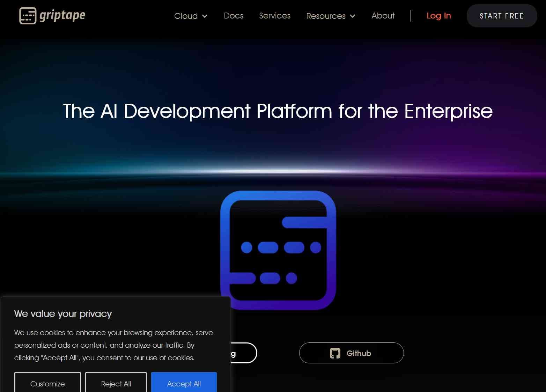Go to the Docs page
Image resolution: width=546 pixels, height=392 pixels.
pos(234,16)
